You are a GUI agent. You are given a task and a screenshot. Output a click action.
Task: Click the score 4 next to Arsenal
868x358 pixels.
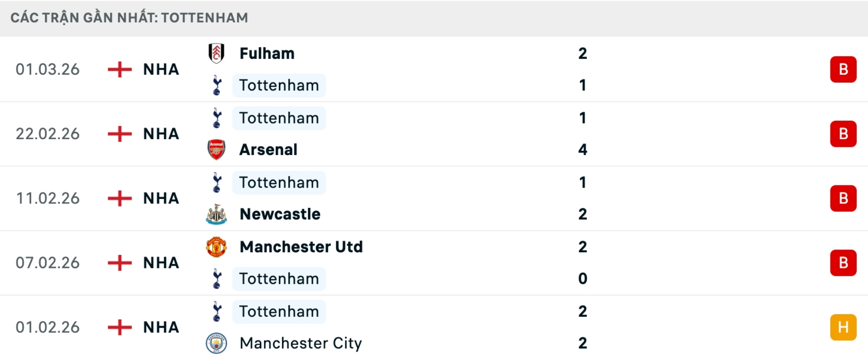click(x=583, y=150)
